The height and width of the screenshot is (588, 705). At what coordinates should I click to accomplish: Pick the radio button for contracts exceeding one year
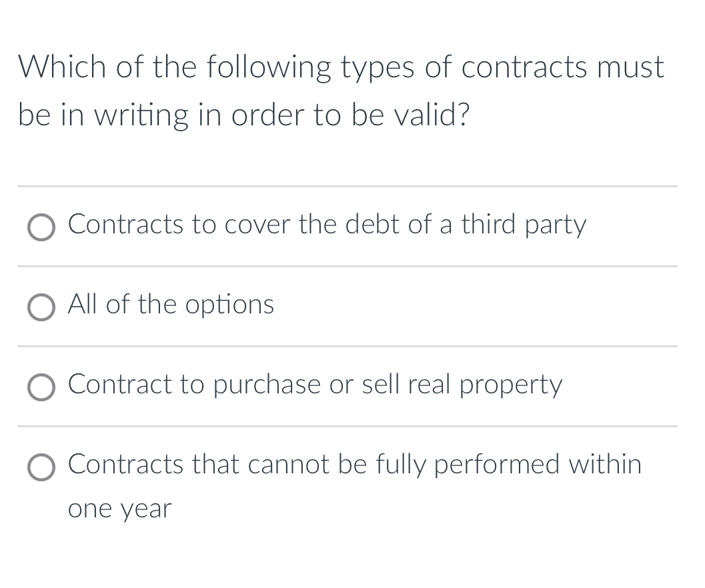point(41,467)
